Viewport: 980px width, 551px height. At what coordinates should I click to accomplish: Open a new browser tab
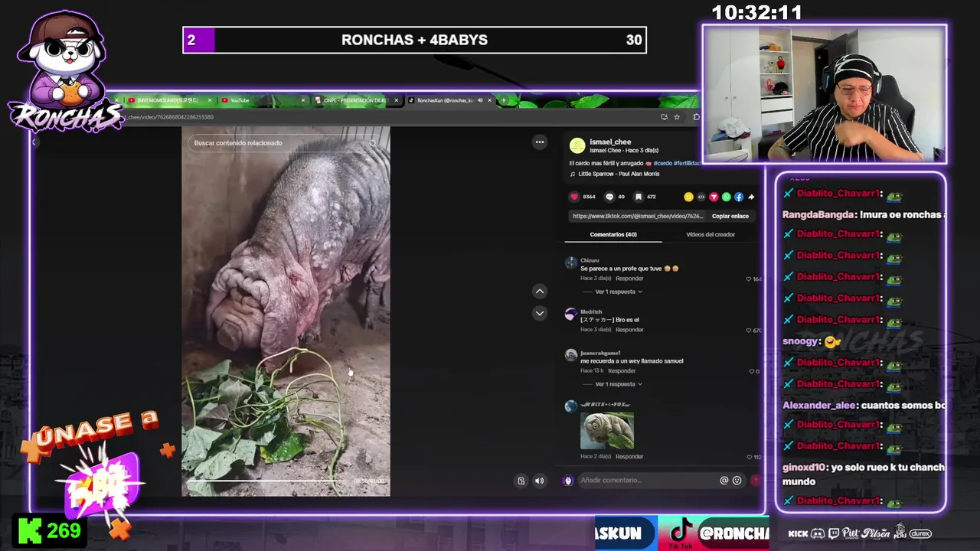[503, 100]
